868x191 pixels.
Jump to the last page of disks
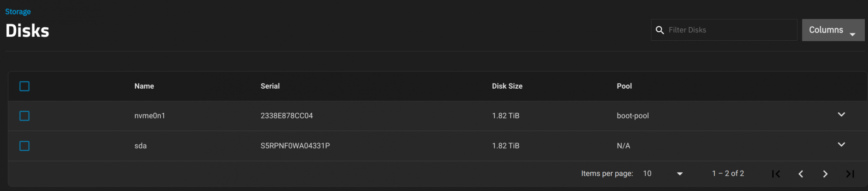click(x=850, y=174)
